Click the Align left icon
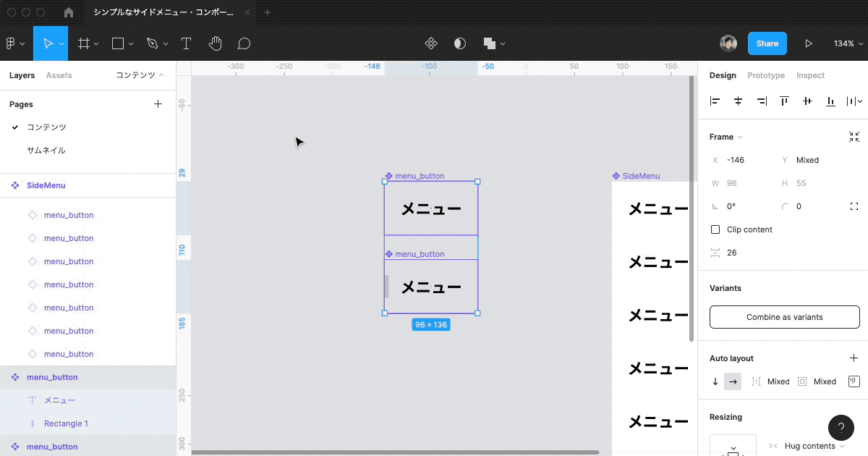 (x=715, y=101)
